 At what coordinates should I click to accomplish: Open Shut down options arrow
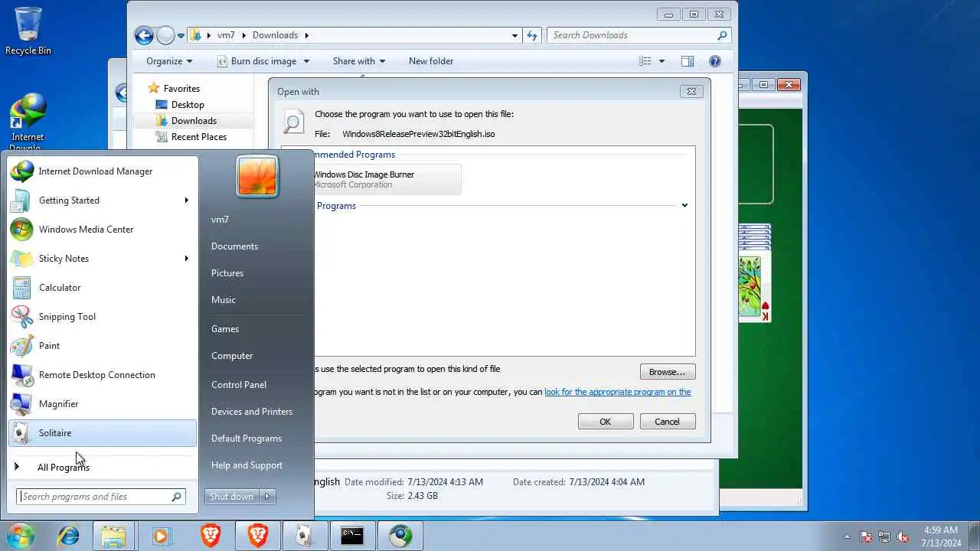[267, 497]
